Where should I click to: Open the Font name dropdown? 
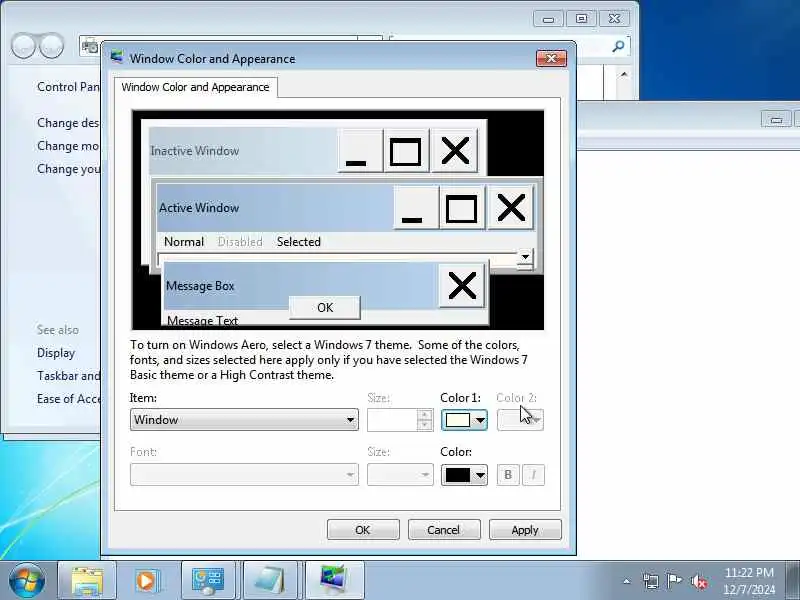point(244,474)
